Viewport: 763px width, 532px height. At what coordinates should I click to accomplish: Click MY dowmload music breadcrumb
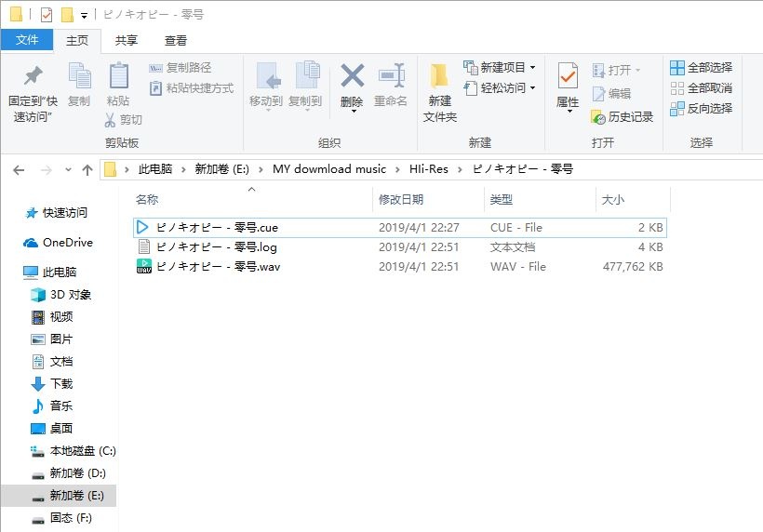click(329, 169)
